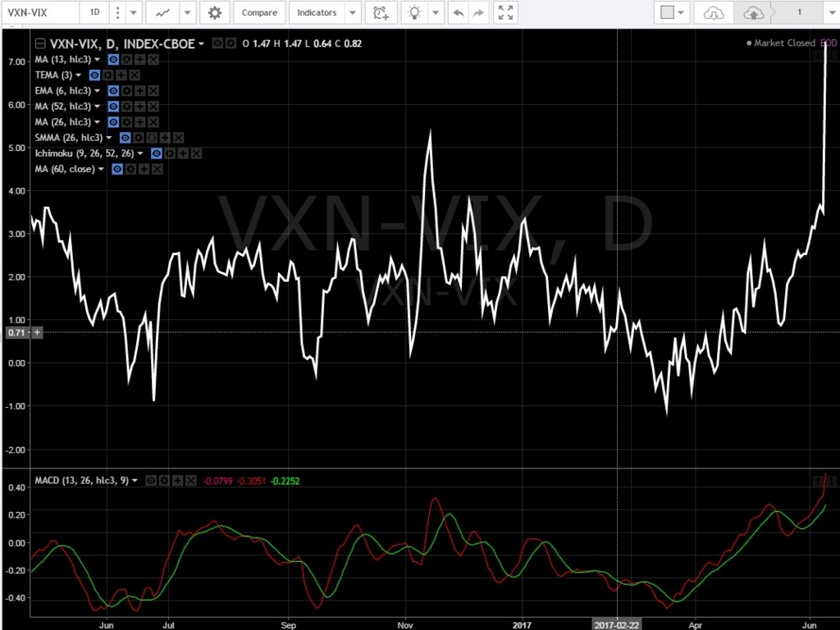Image resolution: width=840 pixels, height=630 pixels.
Task: Expand the dropdown arrow beside the 1 layout name
Action: (x=832, y=12)
